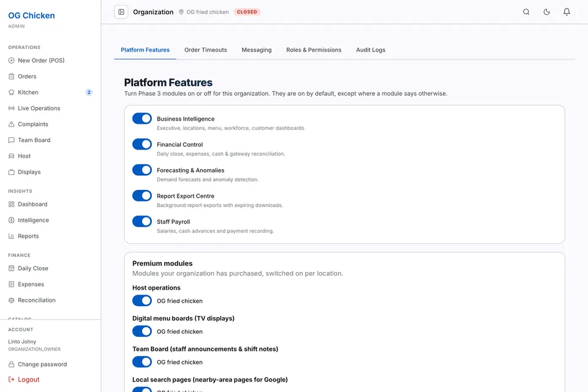Click the Displays TV icon

[11, 172]
